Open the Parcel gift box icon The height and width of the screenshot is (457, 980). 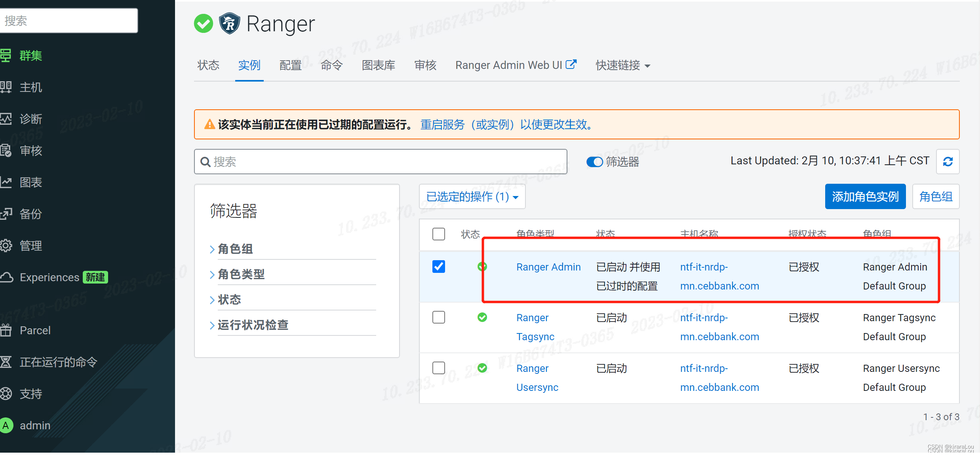pos(6,330)
